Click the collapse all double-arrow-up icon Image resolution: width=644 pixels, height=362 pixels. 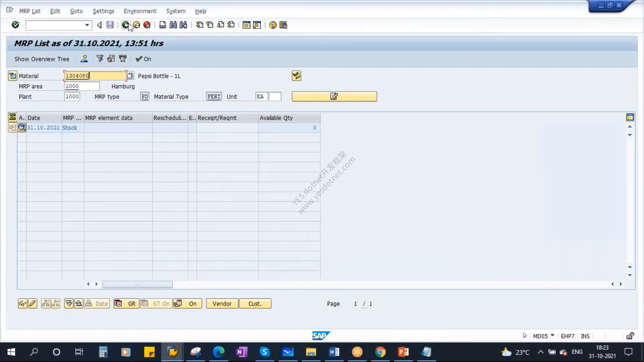pos(79,304)
